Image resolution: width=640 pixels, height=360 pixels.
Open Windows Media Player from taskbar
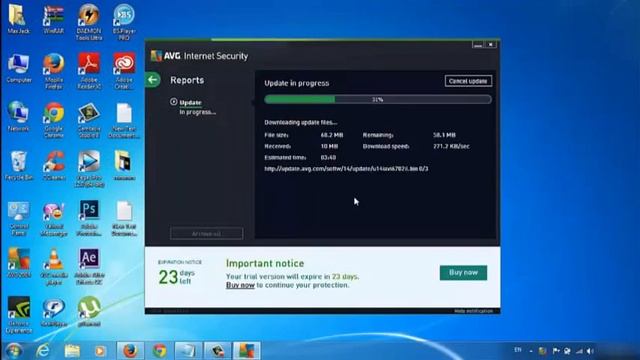coord(100,351)
